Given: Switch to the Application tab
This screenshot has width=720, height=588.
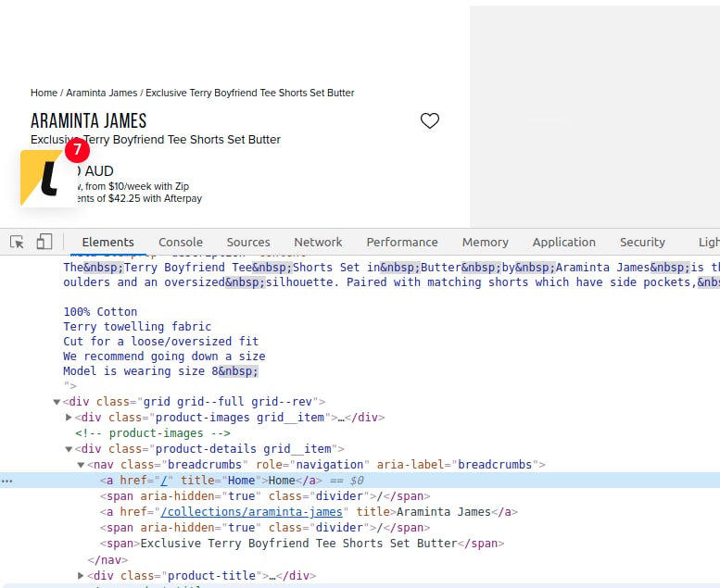Looking at the screenshot, I should click(564, 243).
